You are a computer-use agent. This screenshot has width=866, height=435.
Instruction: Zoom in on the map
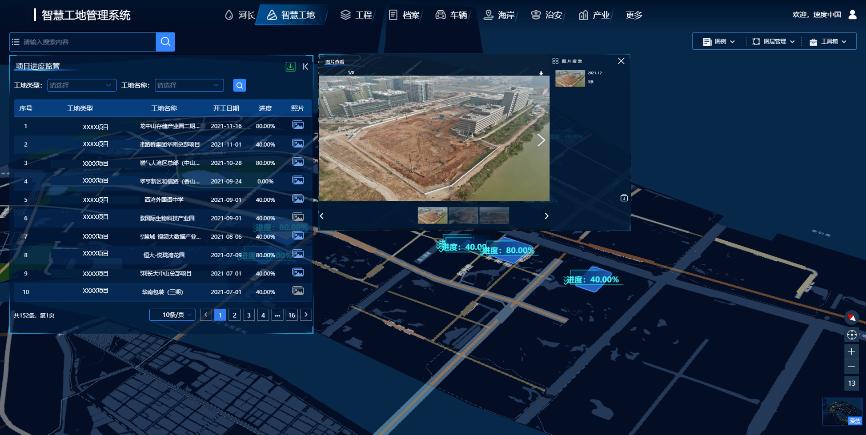tap(851, 352)
